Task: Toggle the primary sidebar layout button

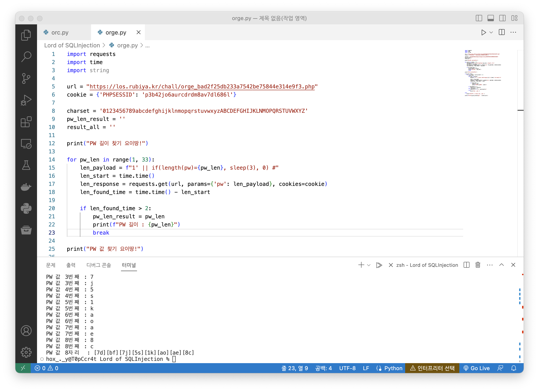Action: [479, 18]
